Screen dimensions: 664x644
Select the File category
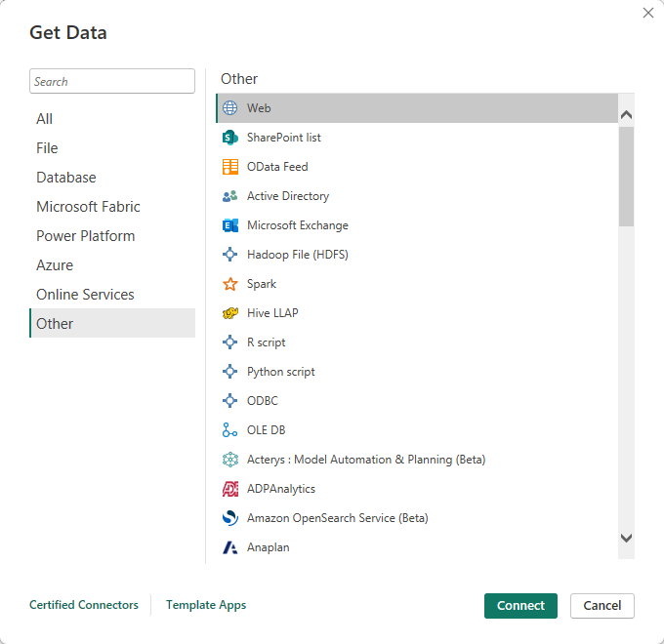(x=112, y=148)
